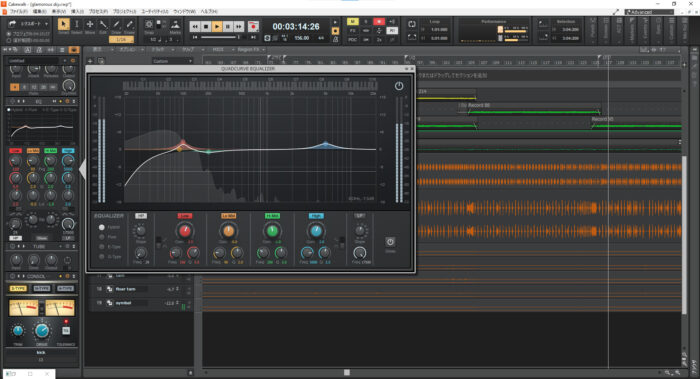Image resolution: width=700 pixels, height=379 pixels.
Task: Select the E-Type EQ mode radio button
Action: (x=102, y=247)
